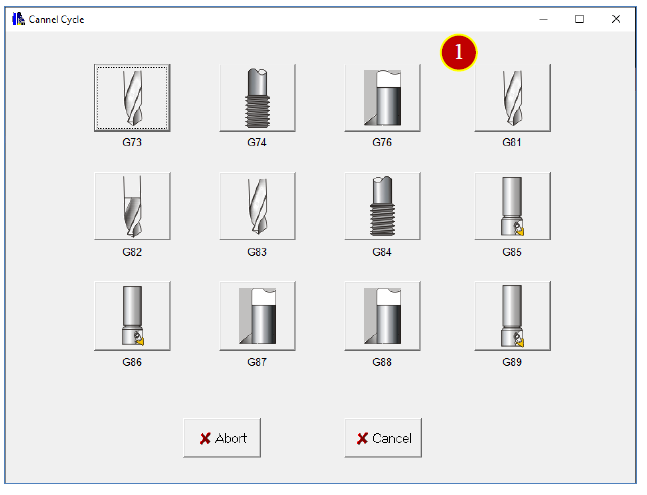Choose the G86 boring tool icon
This screenshot has width=647, height=495.
[x=132, y=316]
